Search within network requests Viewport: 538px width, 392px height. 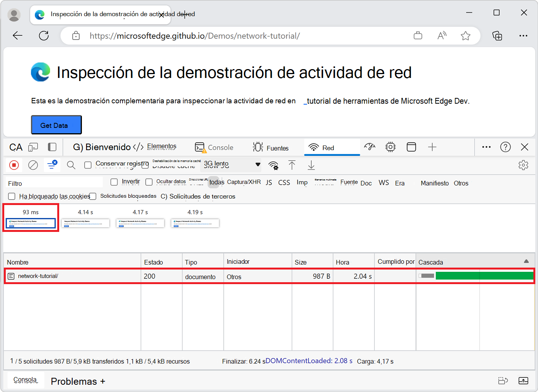coord(71,165)
